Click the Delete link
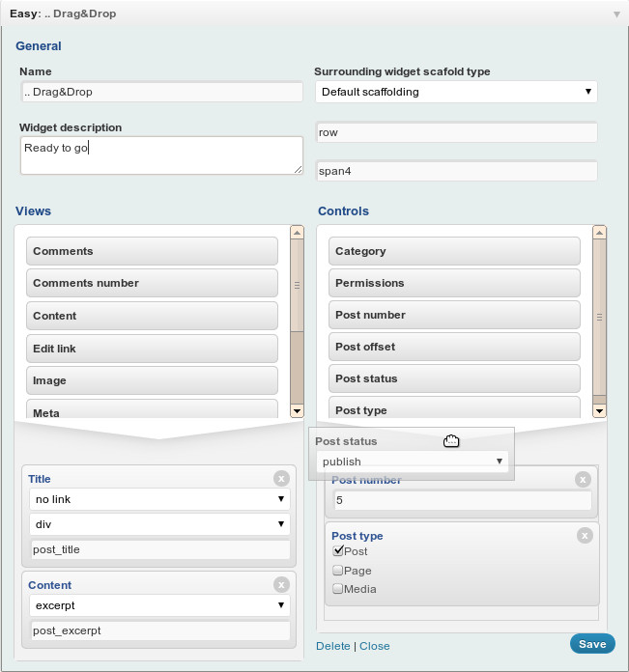629x672 pixels. [332, 646]
